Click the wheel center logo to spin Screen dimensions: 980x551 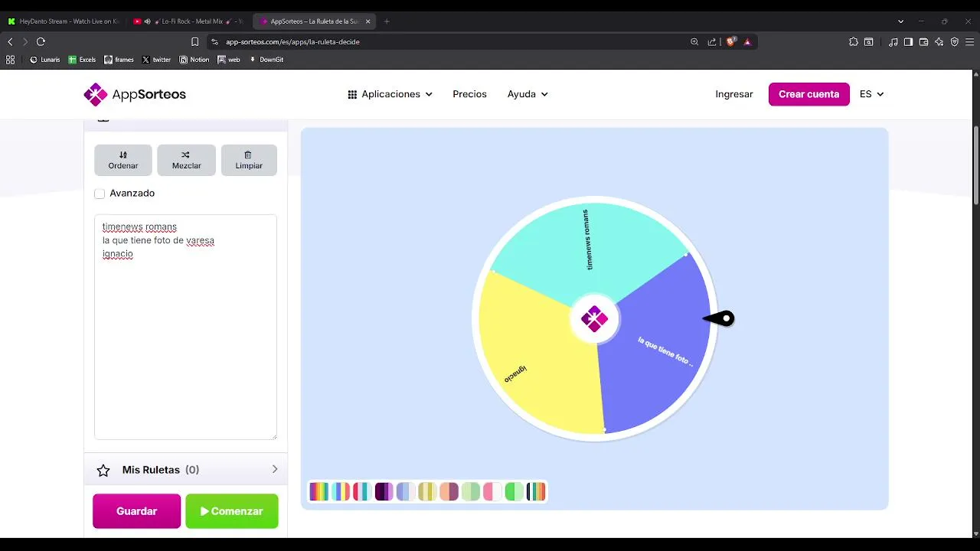594,318
